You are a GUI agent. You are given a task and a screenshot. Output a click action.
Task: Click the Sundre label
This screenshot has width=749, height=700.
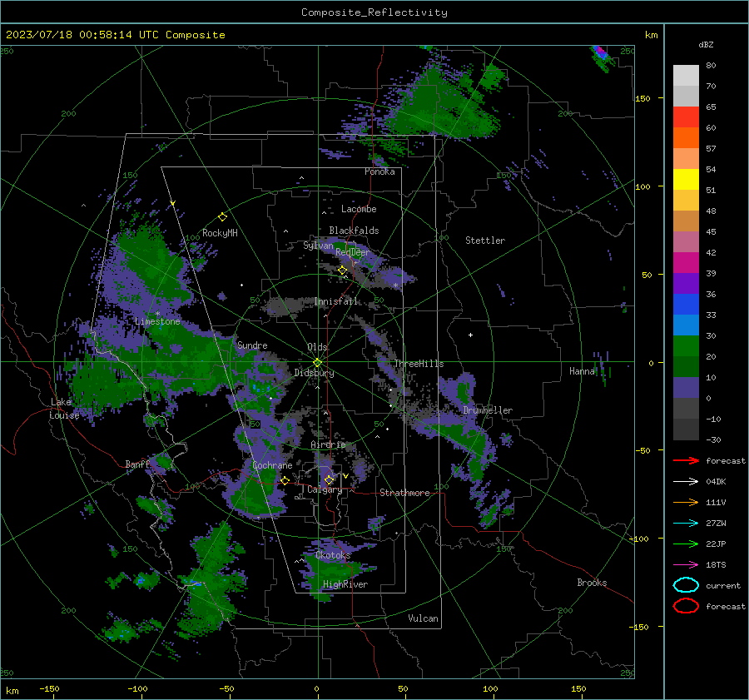252,345
